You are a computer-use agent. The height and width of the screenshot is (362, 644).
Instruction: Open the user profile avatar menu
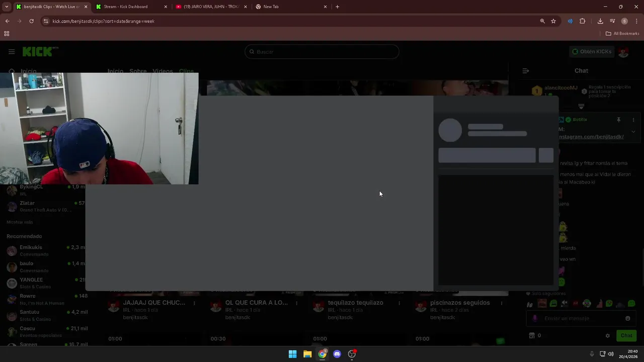pos(624,52)
